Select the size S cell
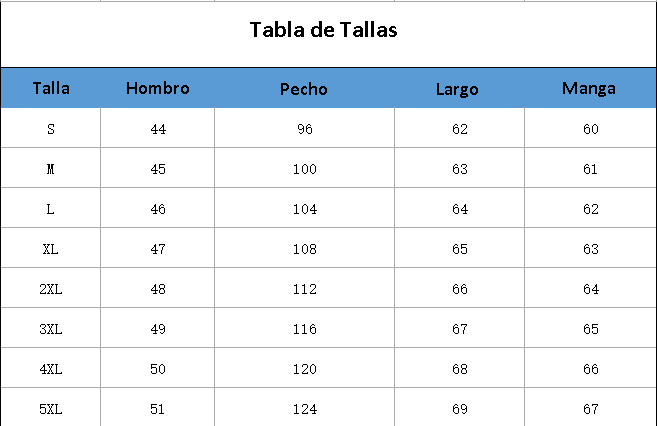Viewport: 657px width, 426px height. (51, 129)
